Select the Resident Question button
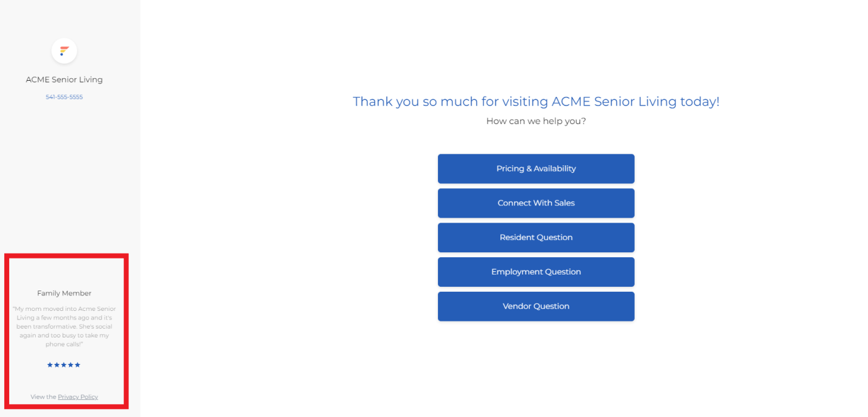The image size is (868, 417). click(536, 237)
